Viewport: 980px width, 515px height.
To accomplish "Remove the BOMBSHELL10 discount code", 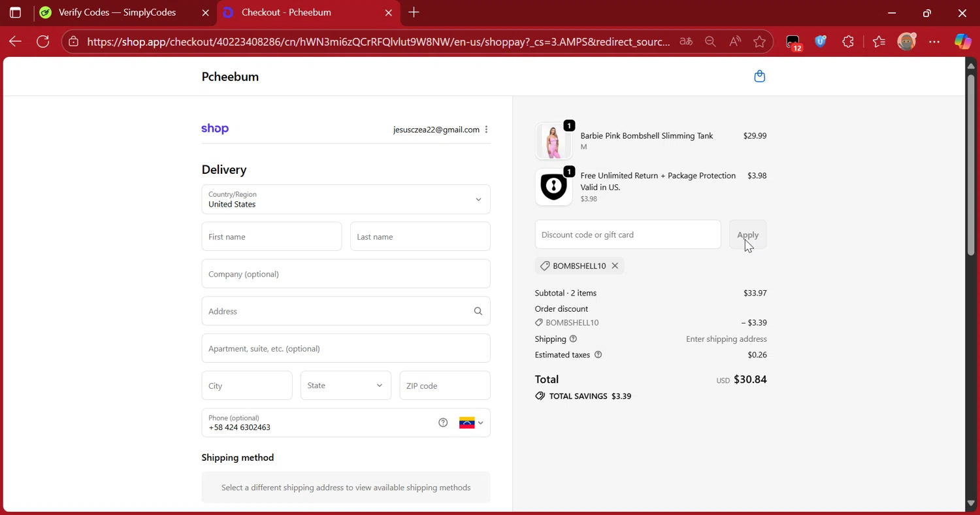I will point(615,266).
